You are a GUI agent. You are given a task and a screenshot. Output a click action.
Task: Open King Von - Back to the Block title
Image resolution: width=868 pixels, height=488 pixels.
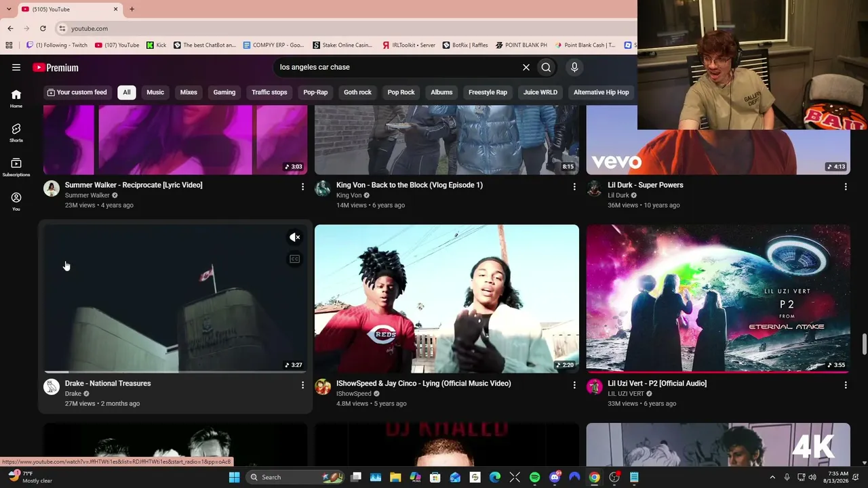tap(410, 185)
